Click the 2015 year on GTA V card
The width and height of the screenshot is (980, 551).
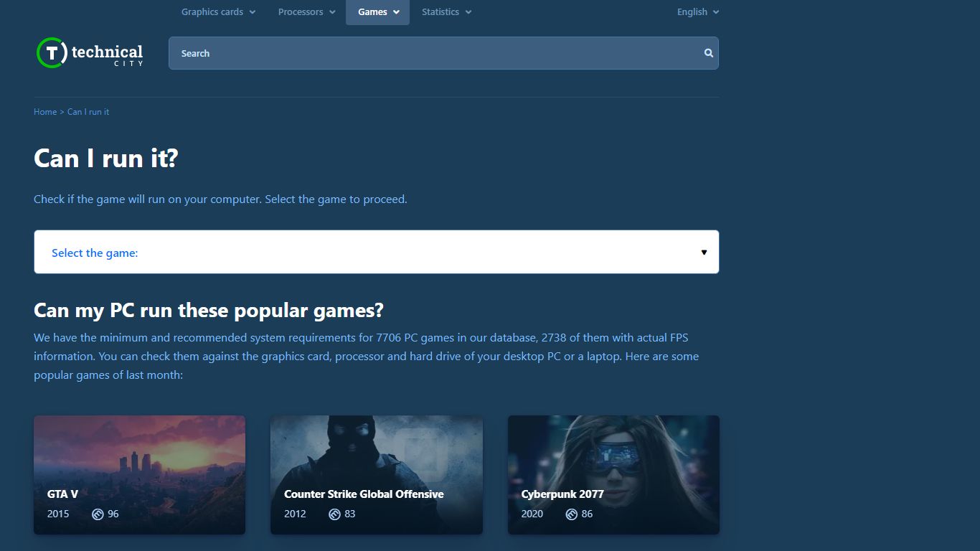pyautogui.click(x=58, y=514)
